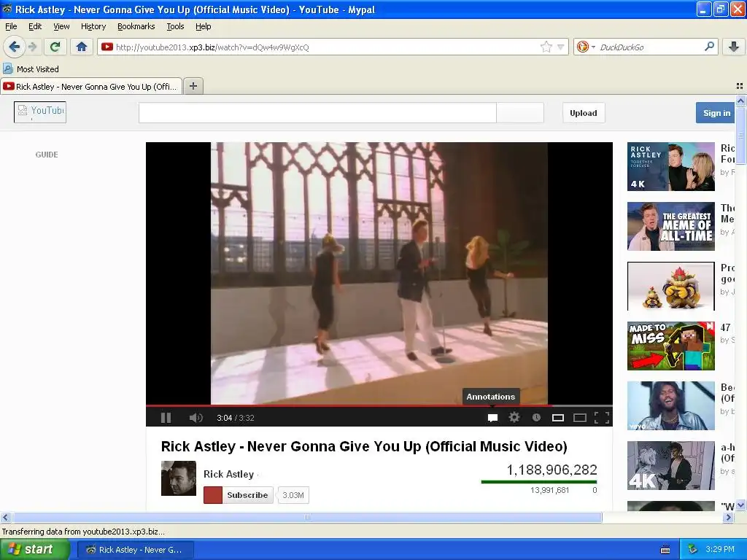Click the Upload button
This screenshot has width=747, height=560.
click(x=584, y=113)
